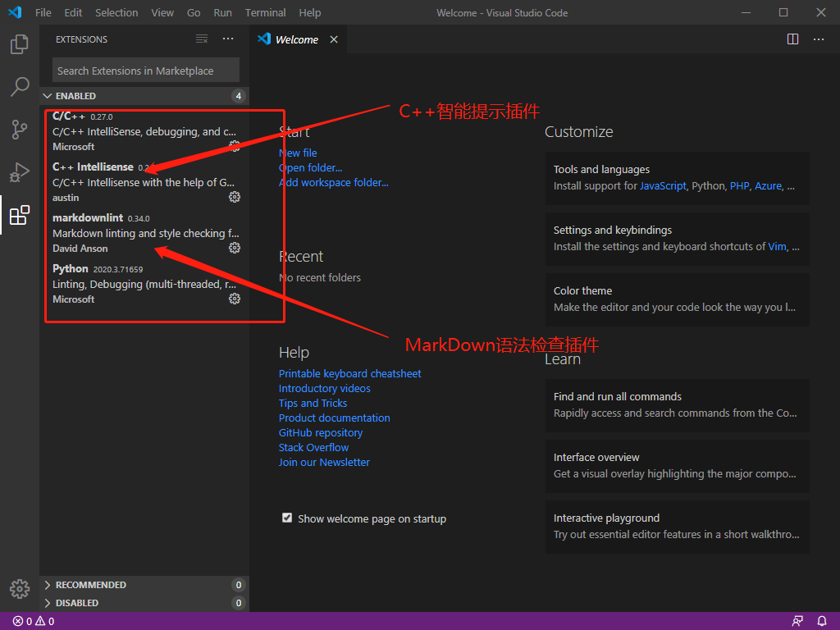The width and height of the screenshot is (840, 630).
Task: Open gear menu for C++ Intellisense extension
Action: (x=235, y=197)
